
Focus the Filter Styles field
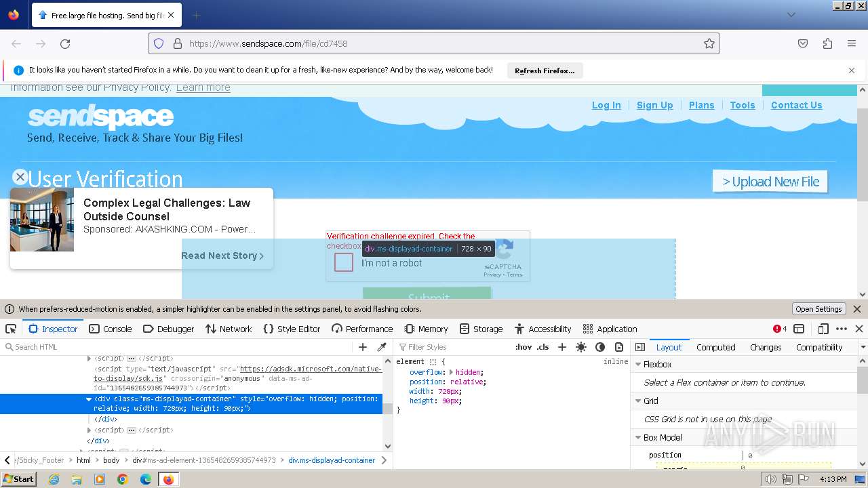pos(454,347)
